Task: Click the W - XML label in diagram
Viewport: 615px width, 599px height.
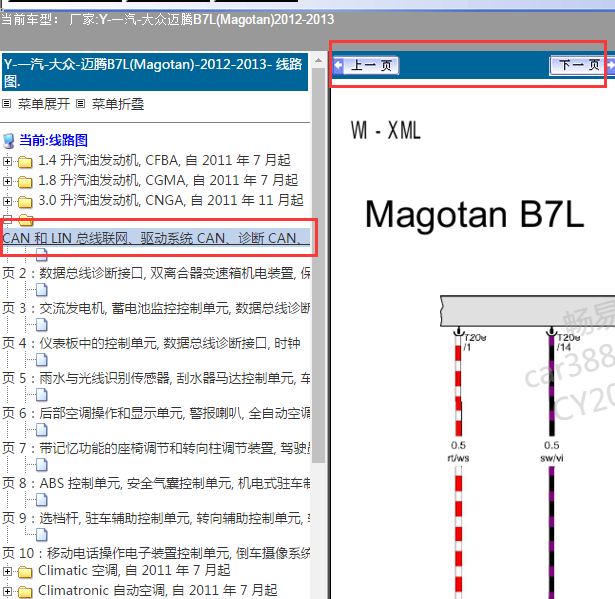Action: click(x=386, y=130)
